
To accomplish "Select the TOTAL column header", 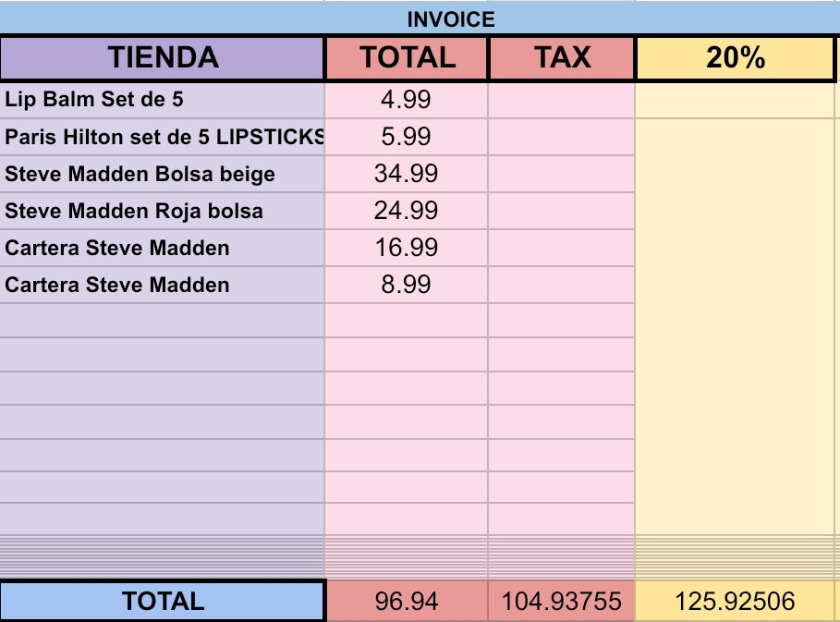I will [407, 58].
